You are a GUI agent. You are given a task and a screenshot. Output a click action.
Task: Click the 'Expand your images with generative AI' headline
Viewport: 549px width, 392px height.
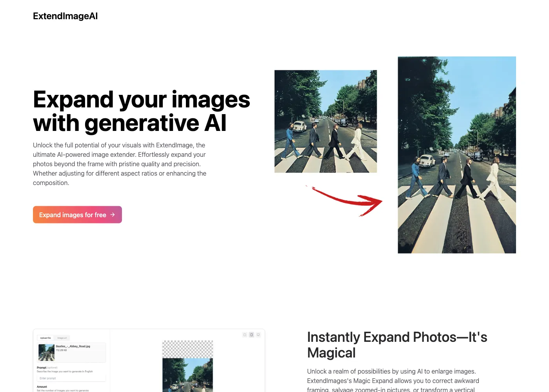tap(142, 111)
